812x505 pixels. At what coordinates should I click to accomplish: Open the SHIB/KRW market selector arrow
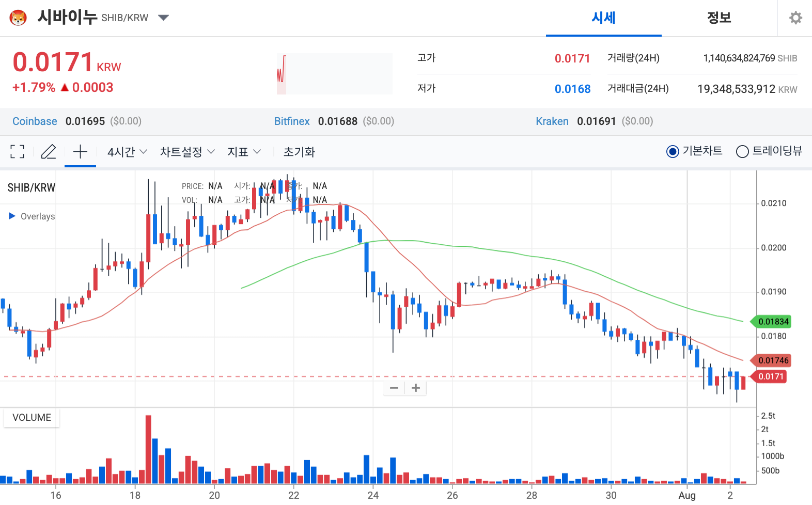163,18
